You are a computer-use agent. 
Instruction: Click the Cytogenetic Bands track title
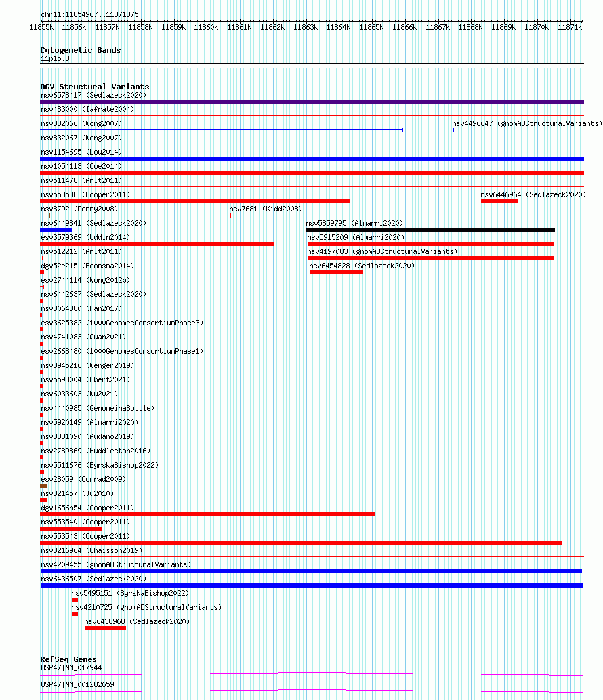point(81,50)
